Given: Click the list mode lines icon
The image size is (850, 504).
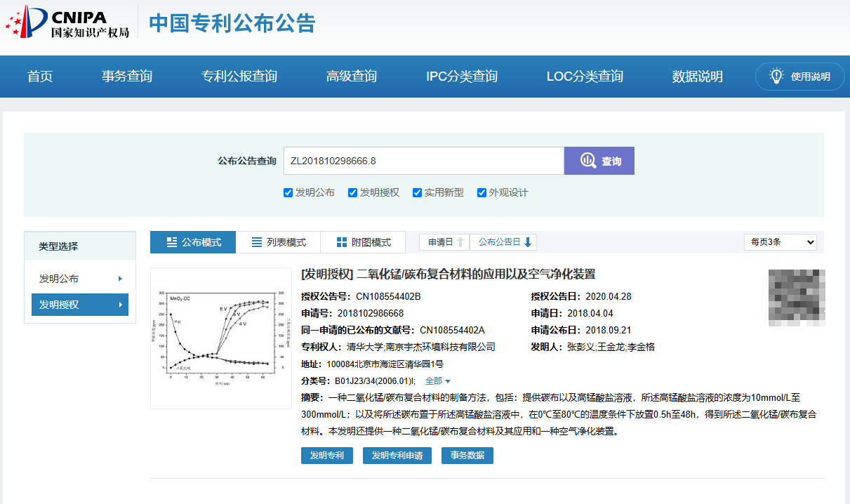Looking at the screenshot, I should [257, 242].
